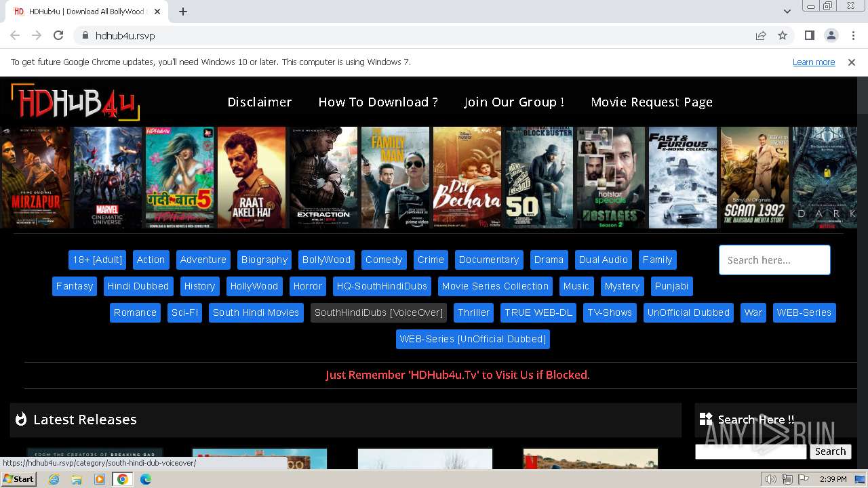This screenshot has width=868, height=488.
Task: Open the Dil Bechara poster
Action: click(467, 178)
